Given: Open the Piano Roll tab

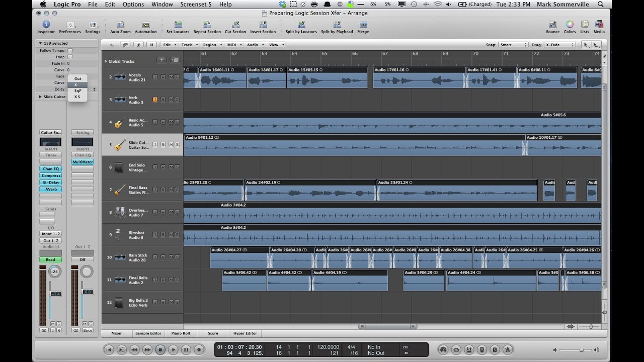Looking at the screenshot, I should click(181, 333).
